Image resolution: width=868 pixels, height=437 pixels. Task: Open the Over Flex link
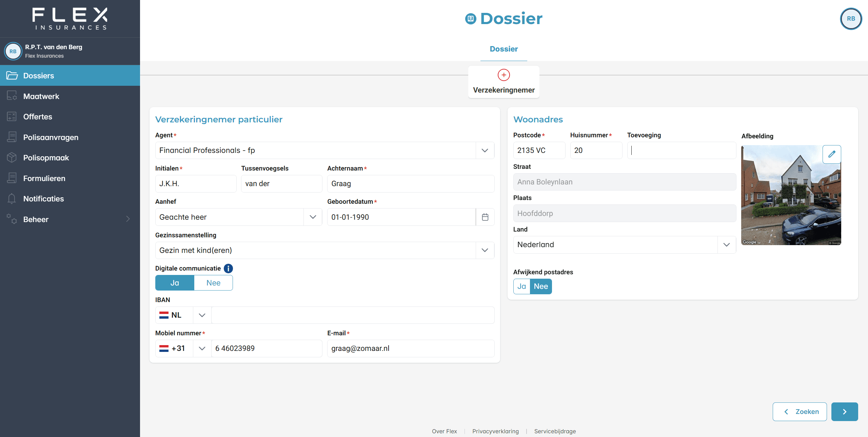click(x=444, y=431)
